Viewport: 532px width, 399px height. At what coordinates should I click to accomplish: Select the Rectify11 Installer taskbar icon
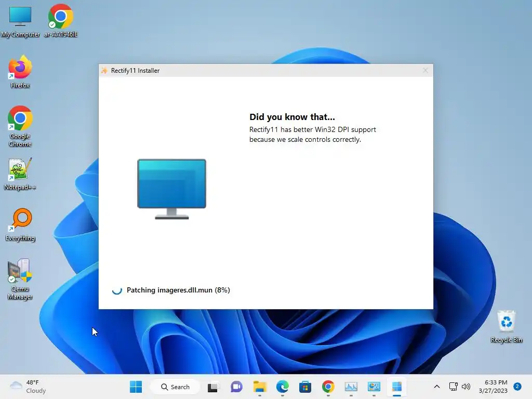396,387
